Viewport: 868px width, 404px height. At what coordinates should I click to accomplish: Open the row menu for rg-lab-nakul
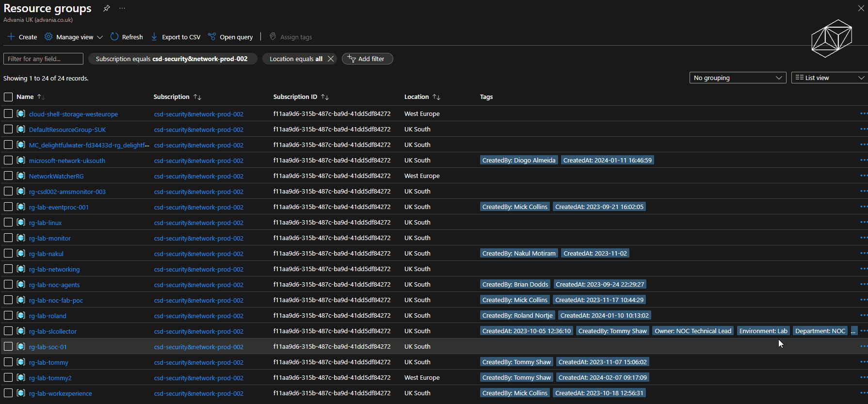(864, 253)
